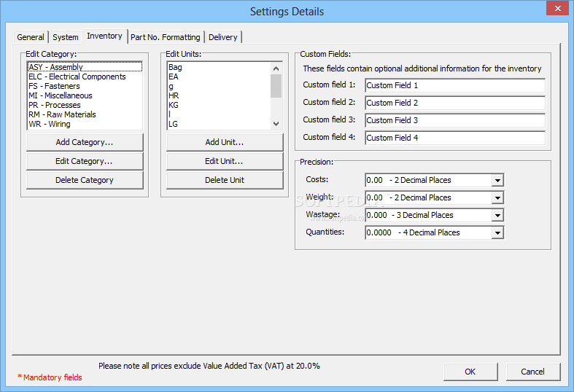Select HR unit
The height and width of the screenshot is (392, 574).
(219, 95)
